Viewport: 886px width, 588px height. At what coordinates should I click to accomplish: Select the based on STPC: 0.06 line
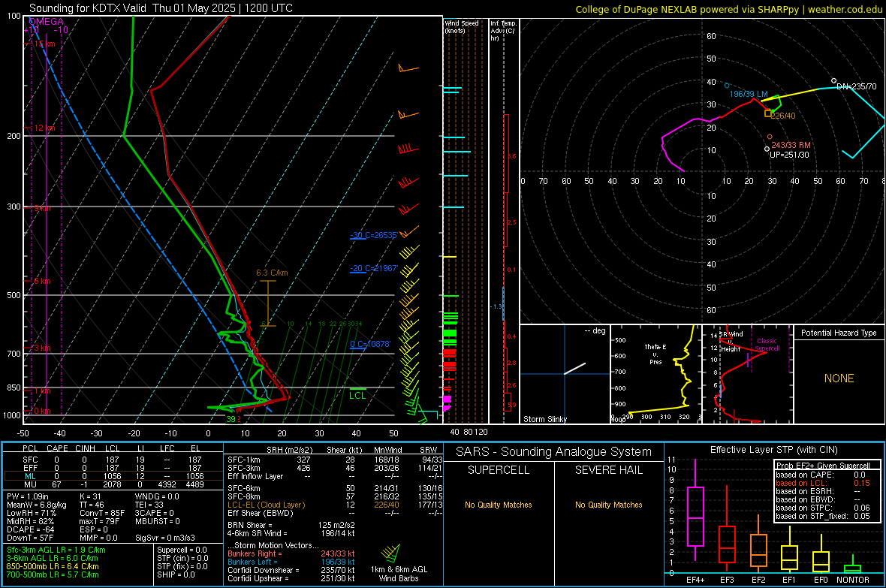823,508
